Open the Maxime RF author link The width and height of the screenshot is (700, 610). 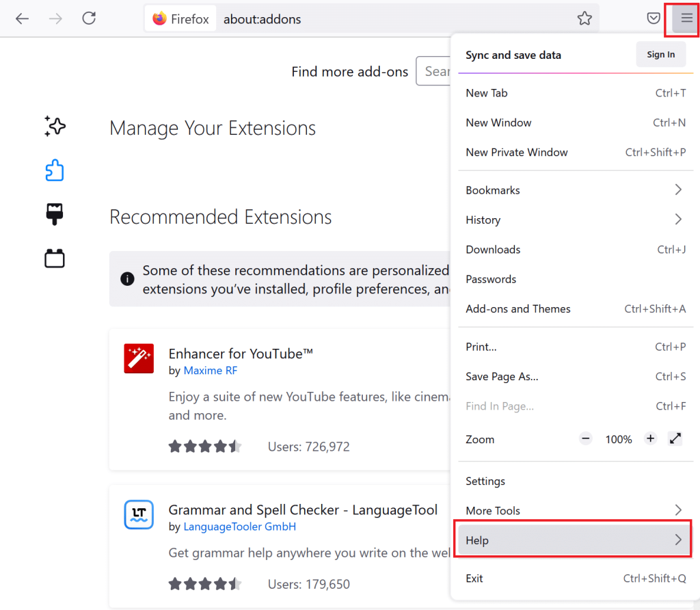(211, 371)
